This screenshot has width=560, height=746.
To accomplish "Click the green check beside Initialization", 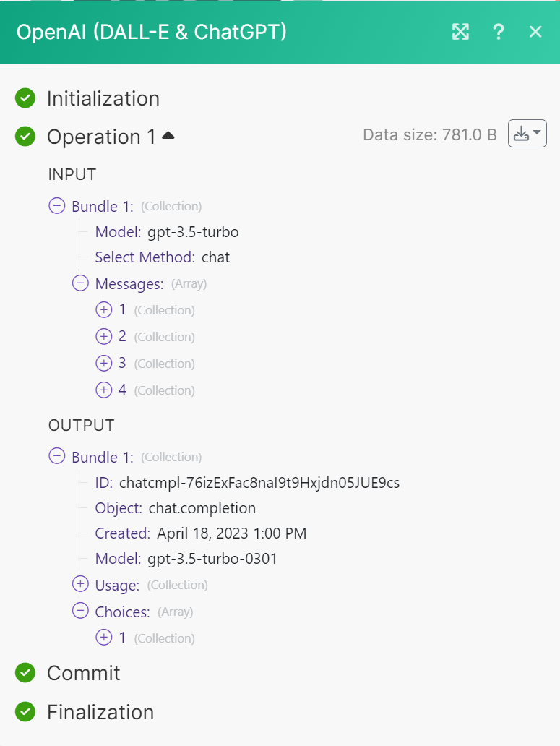I will click(25, 98).
